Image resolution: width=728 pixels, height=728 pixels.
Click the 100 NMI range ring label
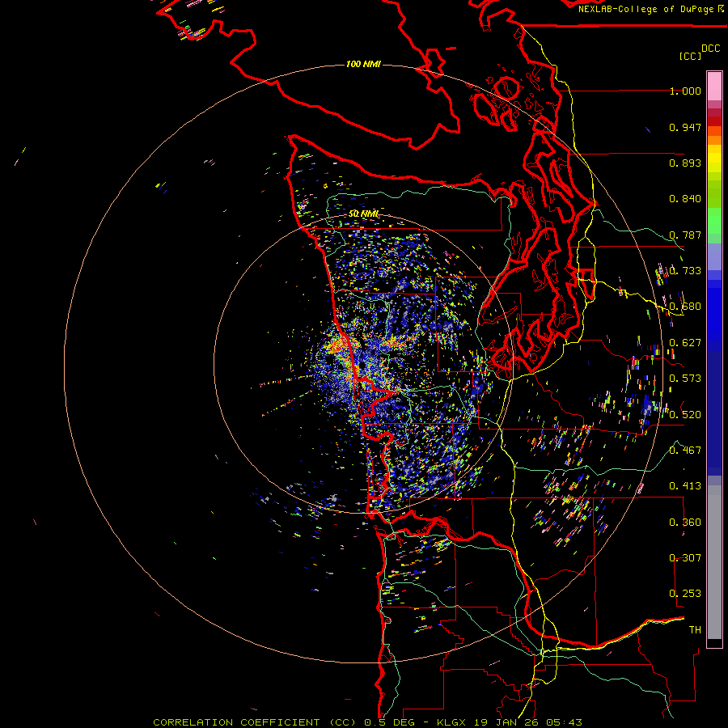[x=363, y=64]
